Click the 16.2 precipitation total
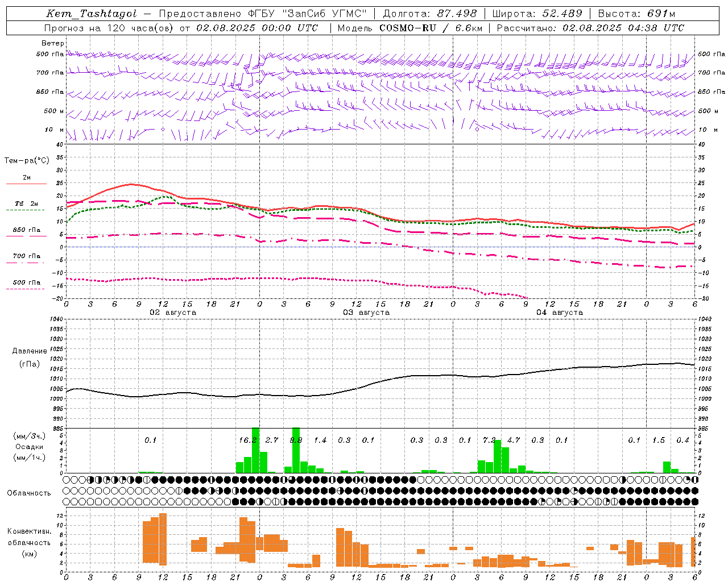Screen dimensions: 728x582 (x=248, y=440)
